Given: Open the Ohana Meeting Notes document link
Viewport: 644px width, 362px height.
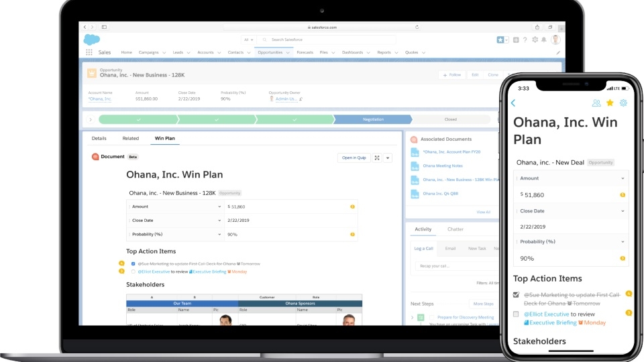Looking at the screenshot, I should (x=443, y=166).
